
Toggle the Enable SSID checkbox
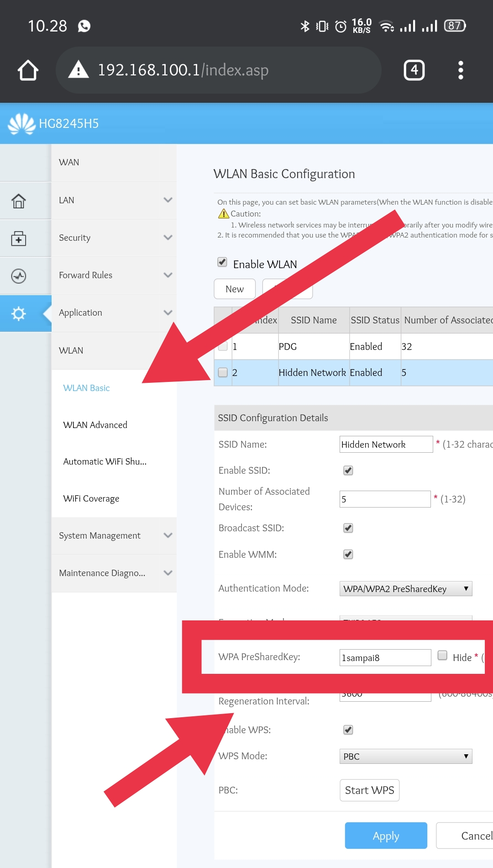348,471
